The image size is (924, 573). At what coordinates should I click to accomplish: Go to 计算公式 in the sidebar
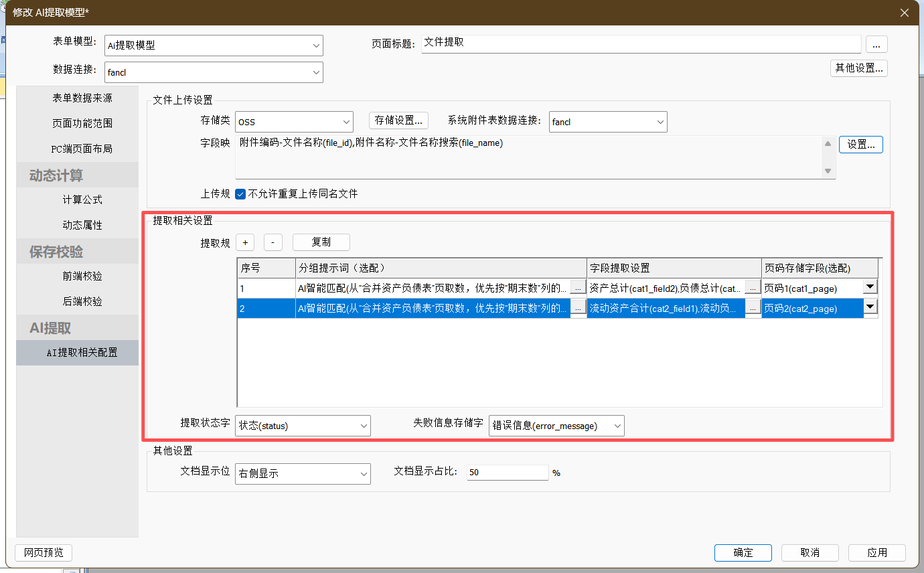pos(82,200)
